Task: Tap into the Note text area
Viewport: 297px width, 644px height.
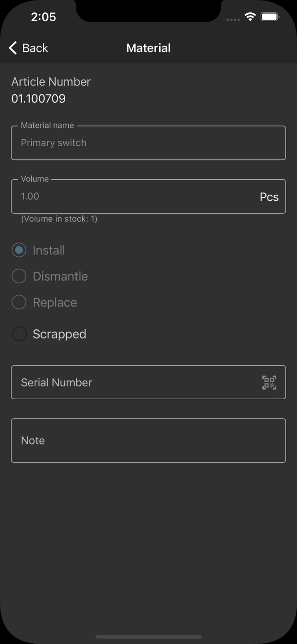Action: [x=148, y=440]
